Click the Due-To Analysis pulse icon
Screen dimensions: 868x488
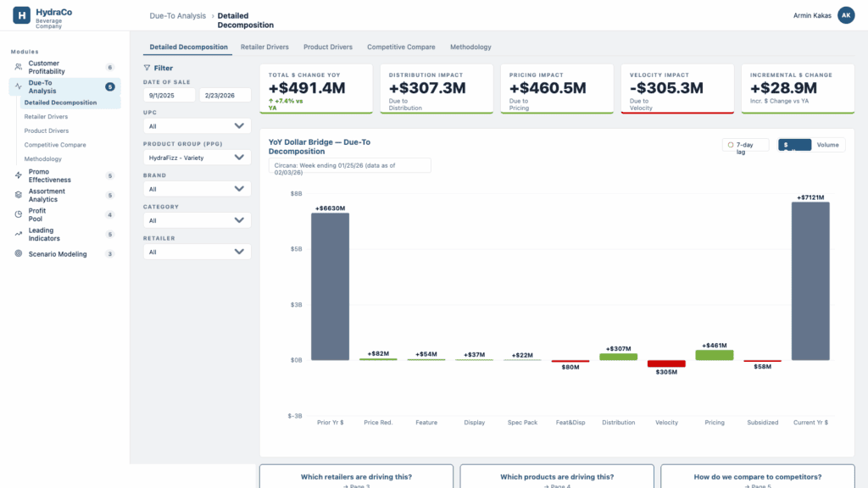19,87
